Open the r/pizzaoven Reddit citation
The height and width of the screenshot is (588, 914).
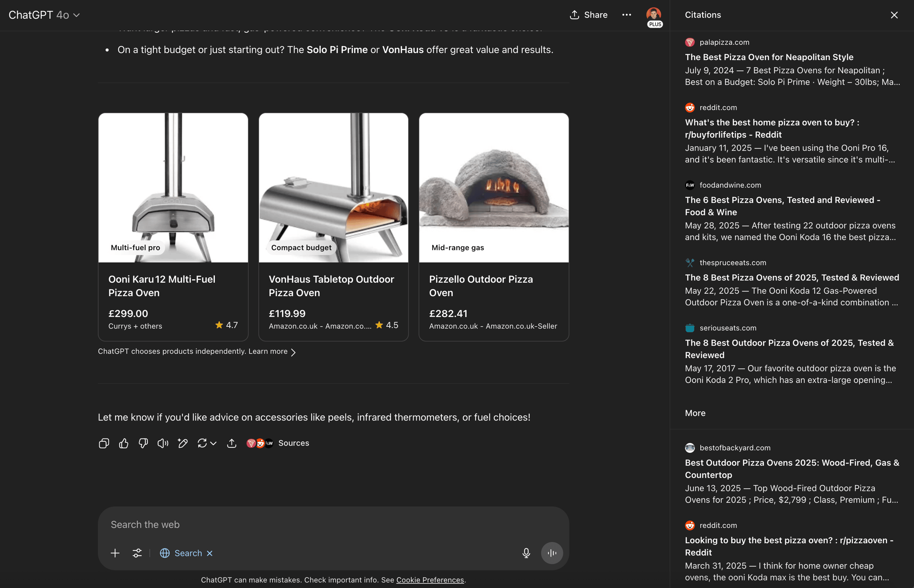click(x=789, y=546)
